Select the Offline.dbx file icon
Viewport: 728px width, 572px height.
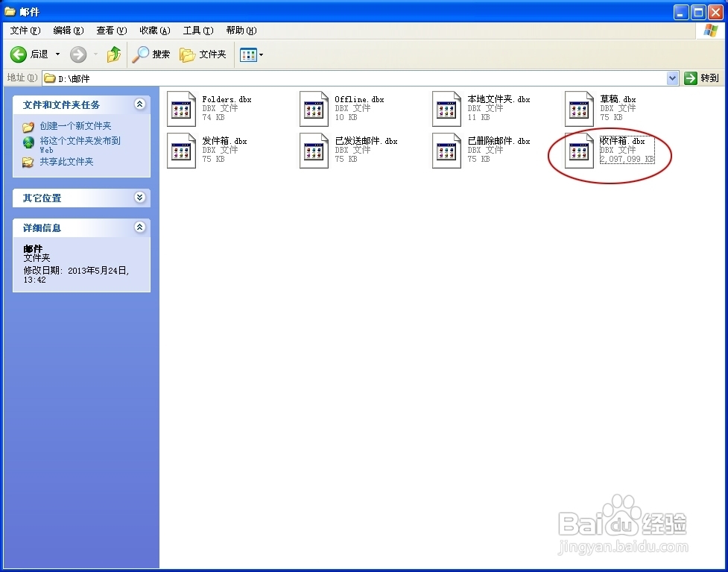[313, 108]
